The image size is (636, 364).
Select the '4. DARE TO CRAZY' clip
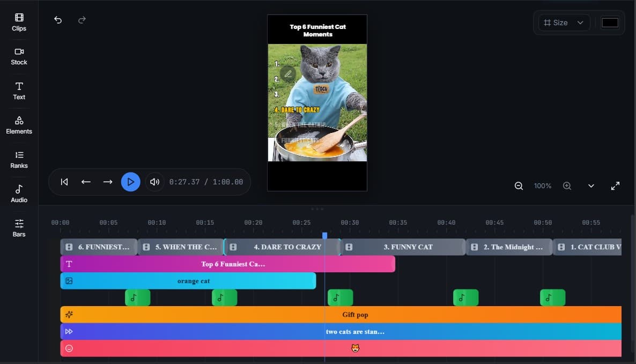coord(287,247)
